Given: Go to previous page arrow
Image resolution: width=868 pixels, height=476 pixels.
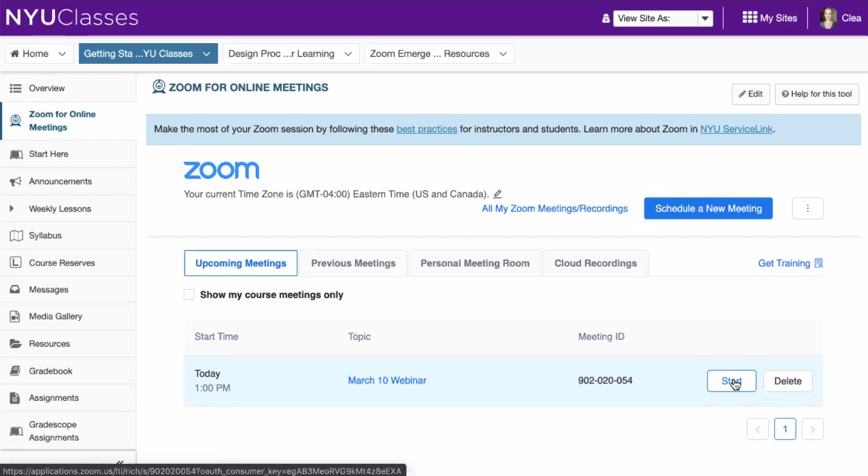Looking at the screenshot, I should (x=758, y=429).
